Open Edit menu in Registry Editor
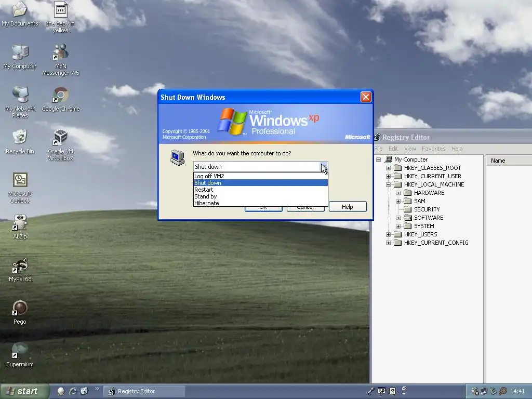This screenshot has width=532, height=399. click(393, 149)
